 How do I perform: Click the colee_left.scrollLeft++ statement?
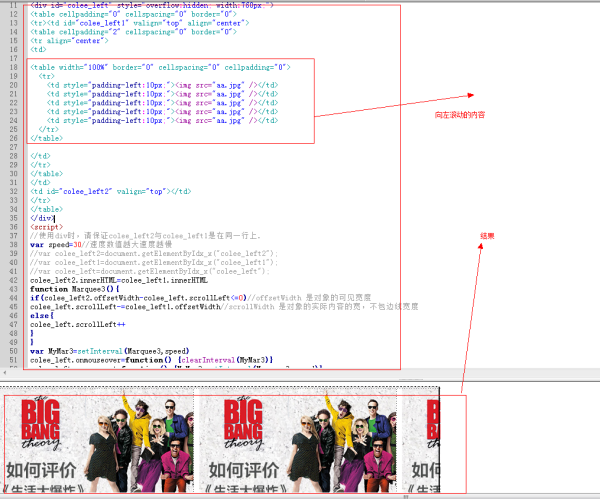point(78,325)
